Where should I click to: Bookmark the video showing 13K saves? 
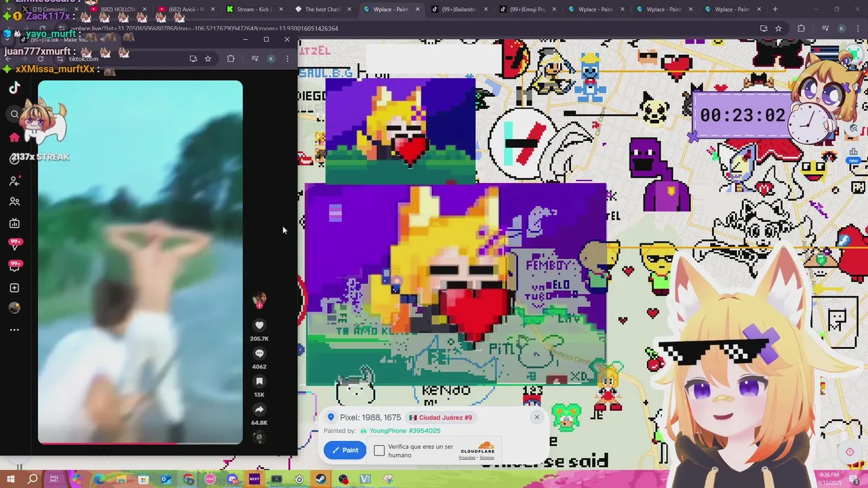coord(259,382)
